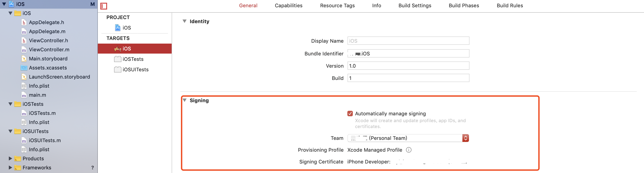Viewport: 644px width, 173px height.
Task: Uncheck Automatically manage signing
Action: pyautogui.click(x=350, y=114)
